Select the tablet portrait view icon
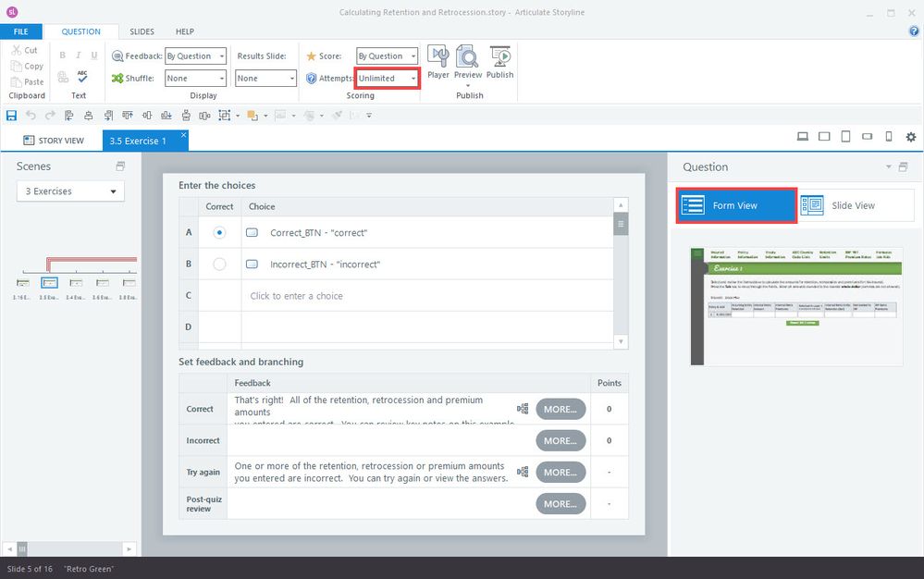 (x=845, y=137)
